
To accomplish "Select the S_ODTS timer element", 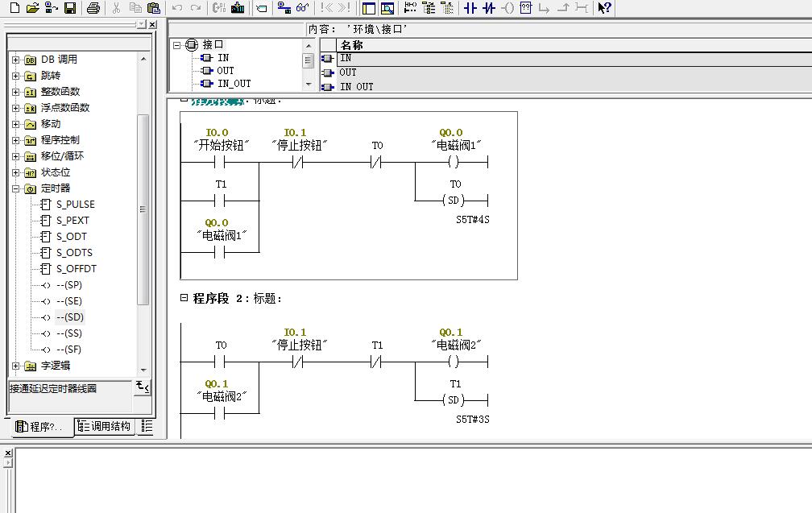I will point(74,253).
